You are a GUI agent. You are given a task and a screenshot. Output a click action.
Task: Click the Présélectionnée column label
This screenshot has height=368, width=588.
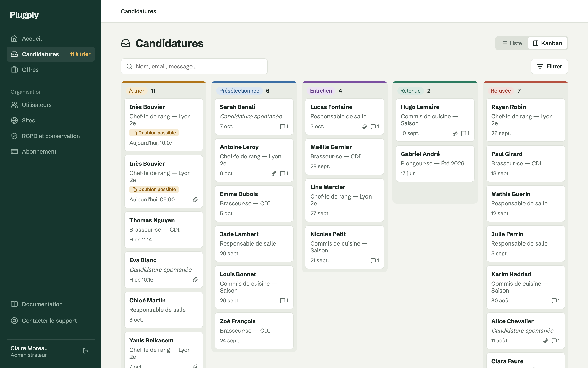pos(239,91)
